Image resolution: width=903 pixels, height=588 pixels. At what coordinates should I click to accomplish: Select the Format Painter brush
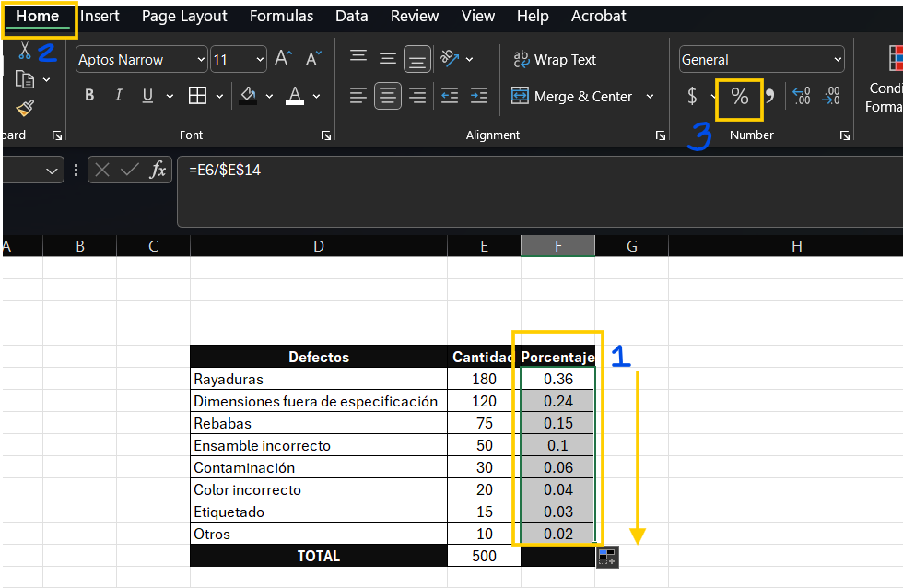(x=25, y=108)
